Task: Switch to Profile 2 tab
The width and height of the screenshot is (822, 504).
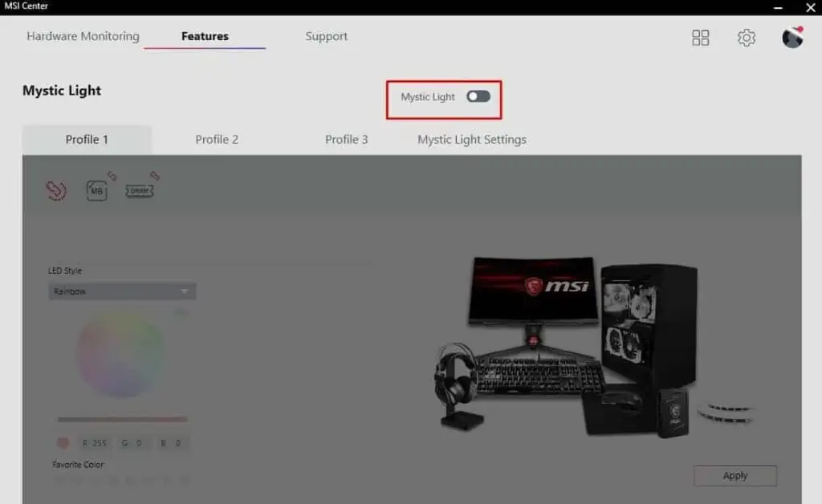Action: click(x=217, y=140)
